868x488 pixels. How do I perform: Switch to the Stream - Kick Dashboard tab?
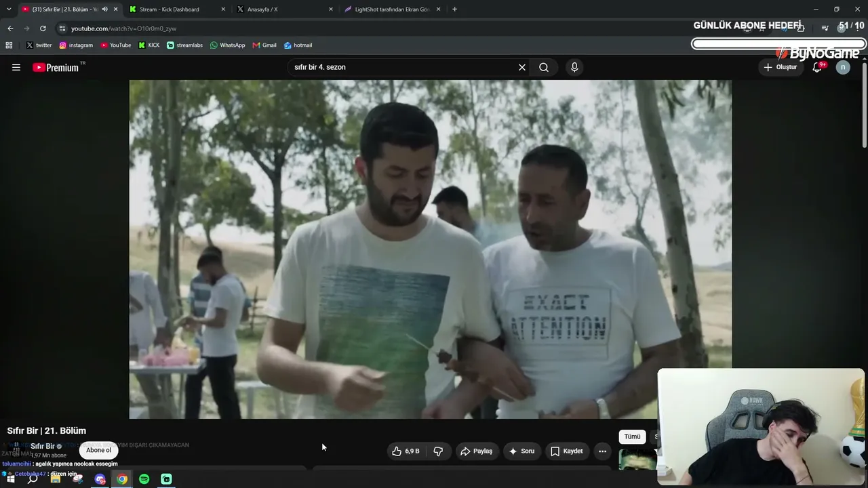(x=177, y=9)
